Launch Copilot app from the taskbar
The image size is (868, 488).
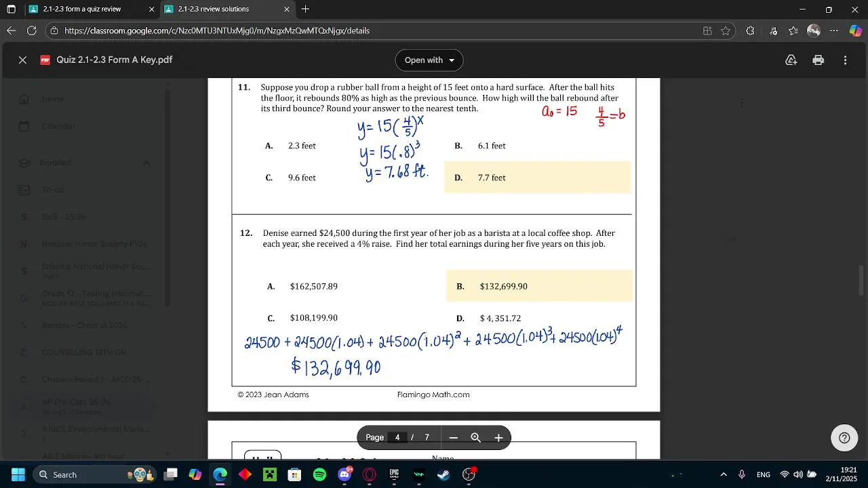195,474
